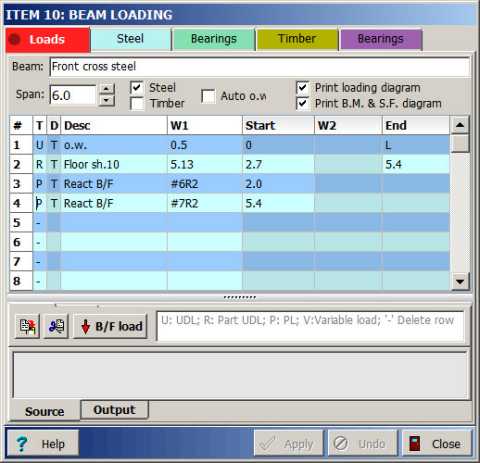Click the 'End' column header
The width and height of the screenshot is (480, 463).
point(416,125)
